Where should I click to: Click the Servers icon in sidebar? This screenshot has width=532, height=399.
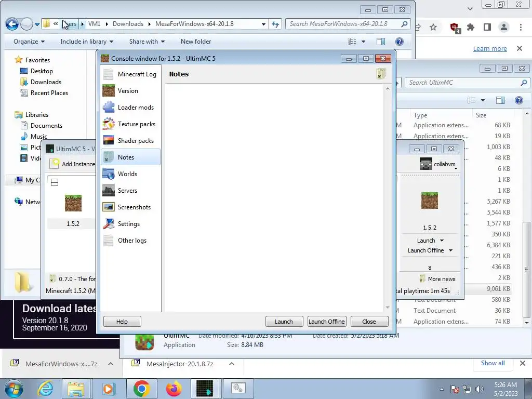108,190
